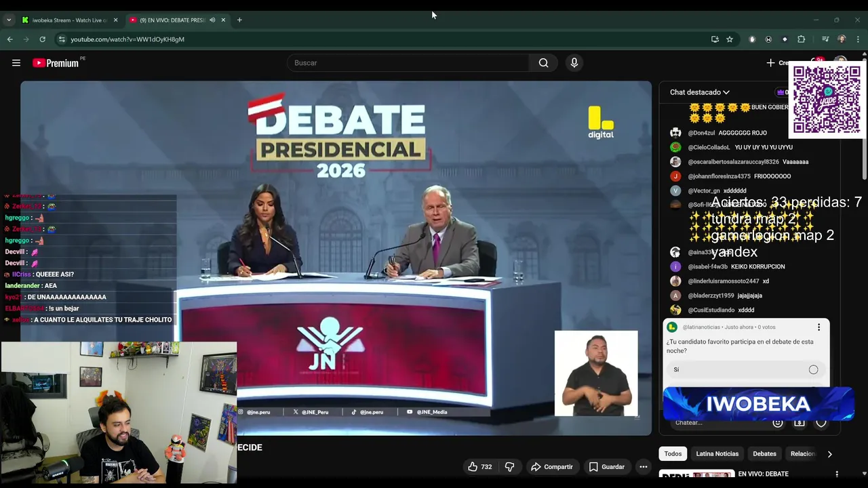
Task: Click @bladerzzyt1959's 'jajajjajaja' message
Action: [x=750, y=296]
